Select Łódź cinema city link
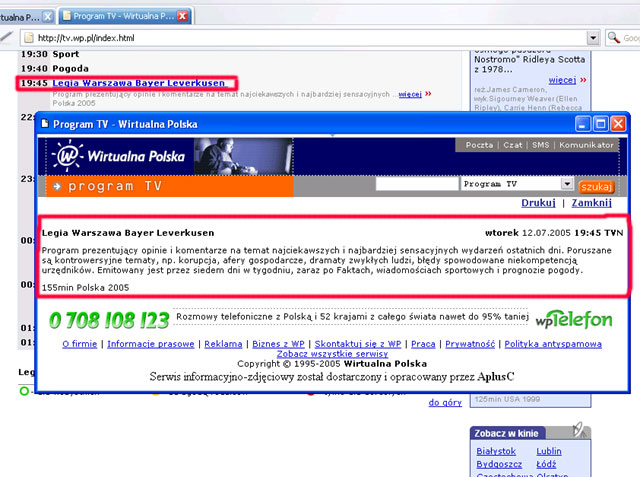640x477 pixels. click(546, 464)
